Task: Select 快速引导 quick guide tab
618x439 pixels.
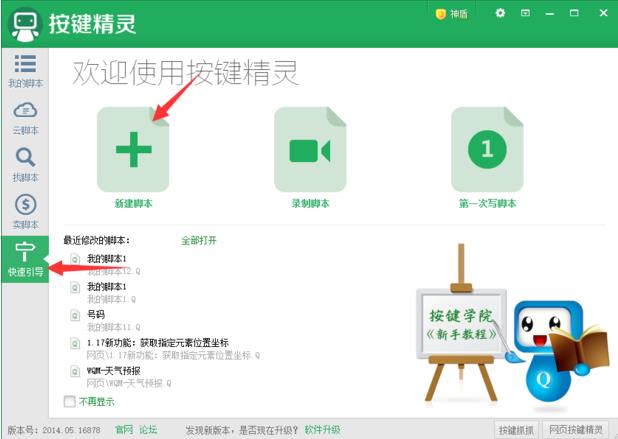Action: coord(25,259)
